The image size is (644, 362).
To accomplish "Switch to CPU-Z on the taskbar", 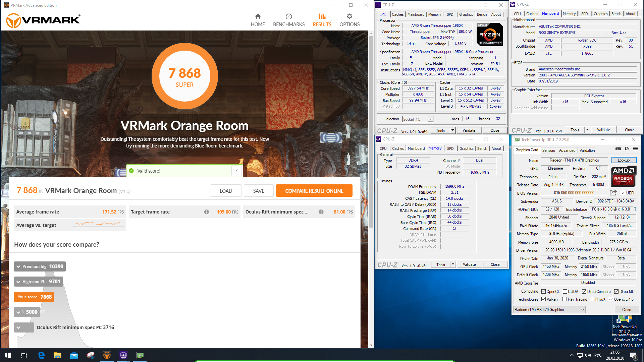I will (123, 355).
